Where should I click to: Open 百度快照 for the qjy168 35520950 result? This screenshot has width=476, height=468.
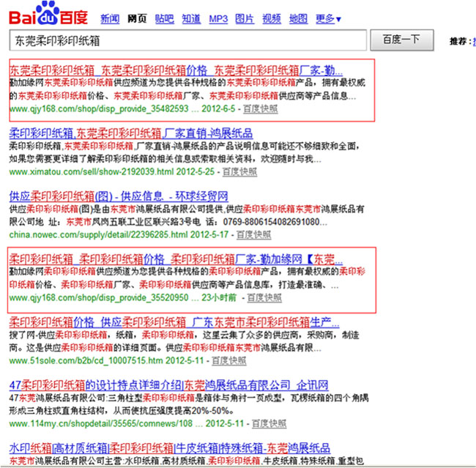click(264, 298)
